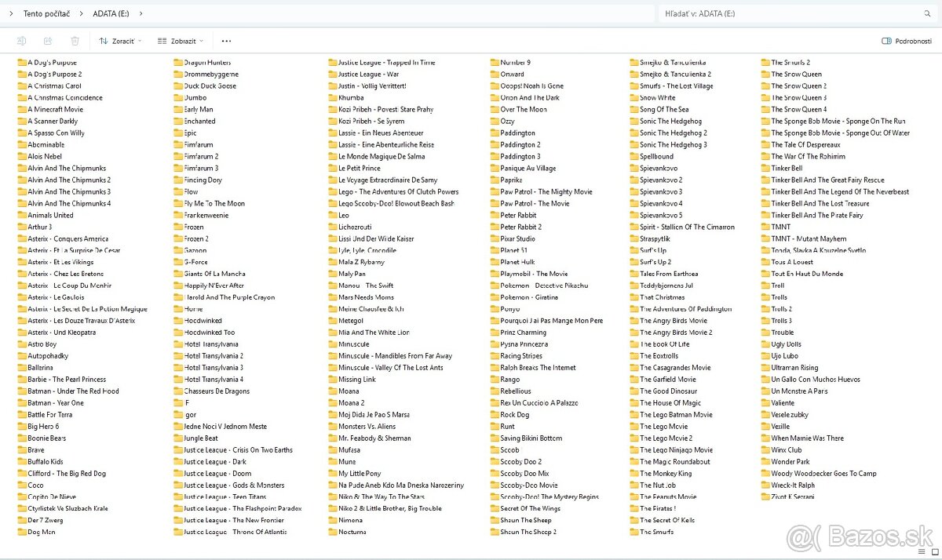Viewport: 942px width, 560px height.
Task: Click the Delete trash can icon
Action: pyautogui.click(x=75, y=41)
